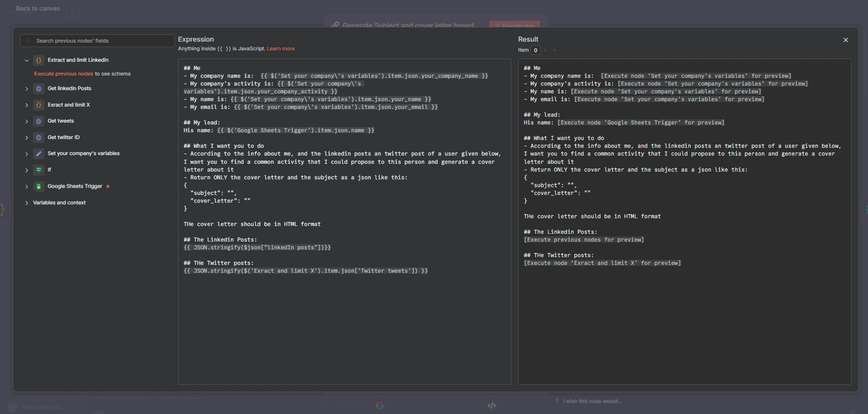Click Execute previous nodes link
Viewport: 868px width, 414px height.
point(64,74)
